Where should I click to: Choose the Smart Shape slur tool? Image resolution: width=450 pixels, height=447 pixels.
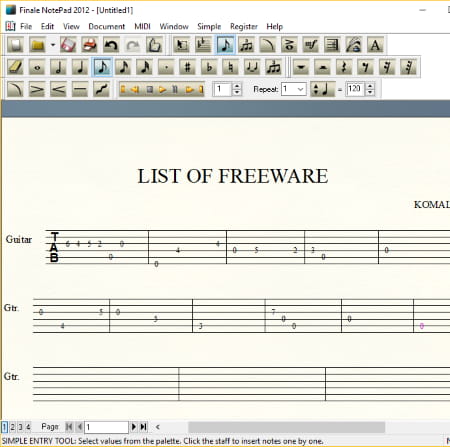(x=268, y=45)
